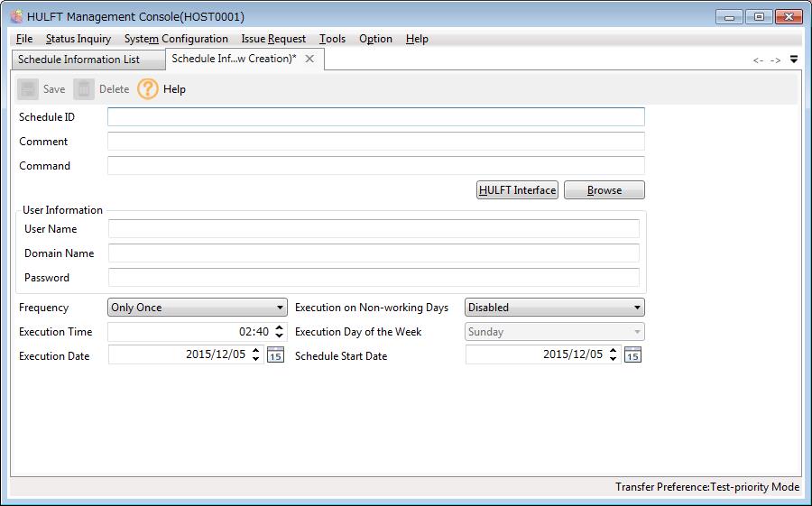The image size is (812, 506).
Task: Go to next tab with -> arrow
Action: 775,60
